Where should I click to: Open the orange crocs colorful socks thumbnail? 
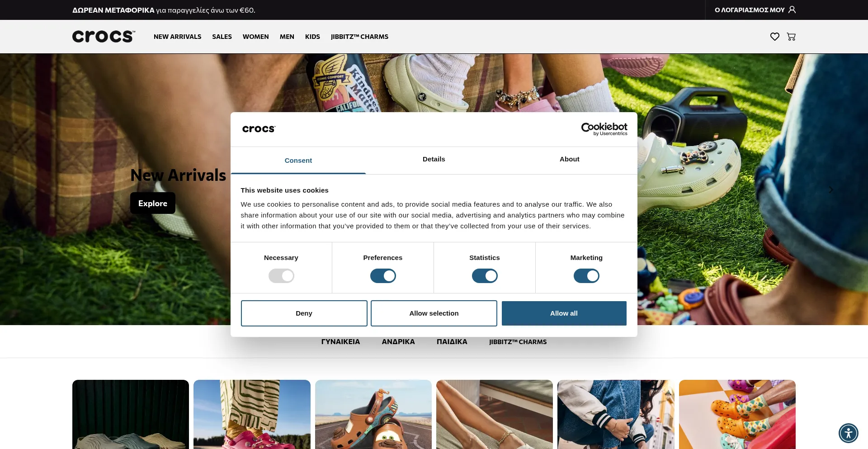point(737,414)
